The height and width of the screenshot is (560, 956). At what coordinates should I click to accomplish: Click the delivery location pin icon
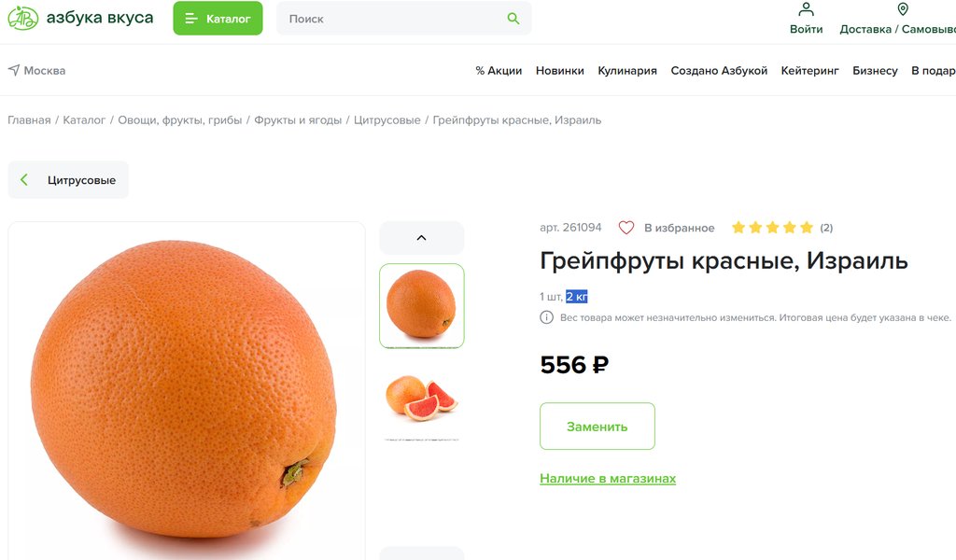(903, 9)
